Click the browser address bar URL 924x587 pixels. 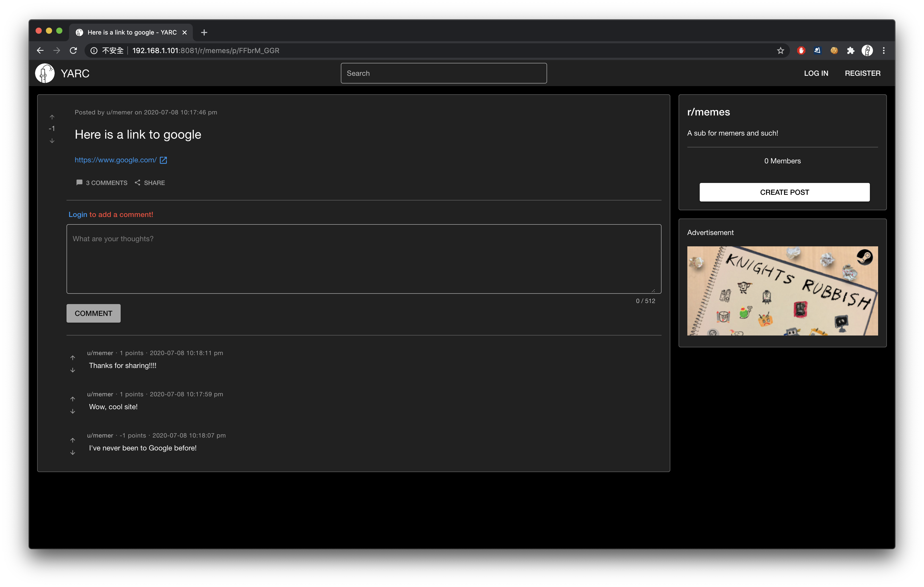[x=206, y=51]
